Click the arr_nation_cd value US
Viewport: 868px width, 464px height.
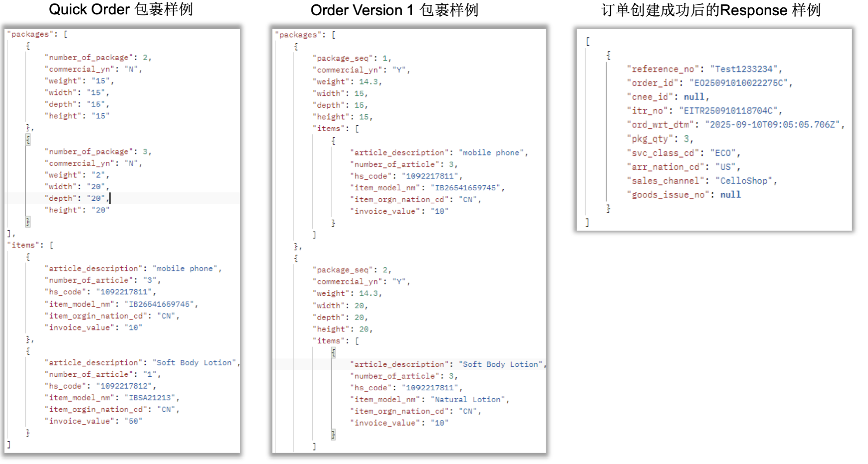pyautogui.click(x=725, y=167)
